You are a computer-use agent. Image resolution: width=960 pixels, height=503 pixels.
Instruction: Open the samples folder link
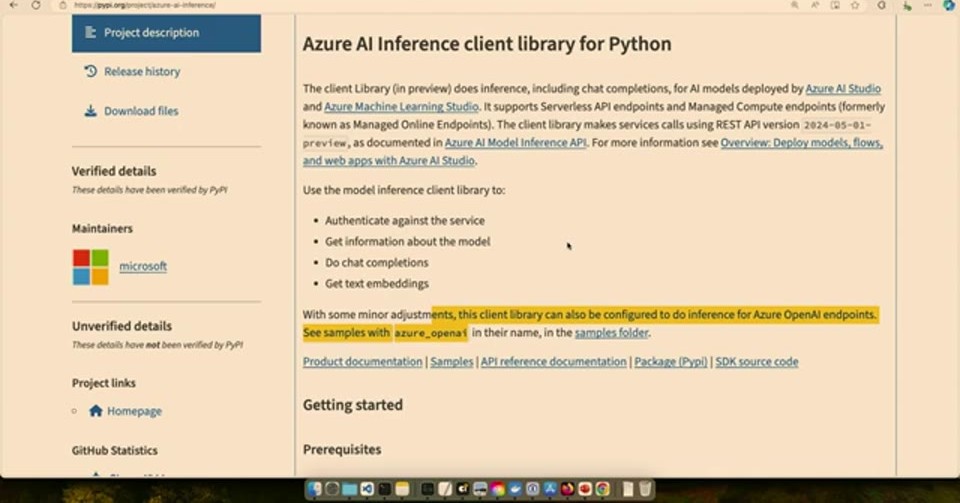click(x=611, y=333)
